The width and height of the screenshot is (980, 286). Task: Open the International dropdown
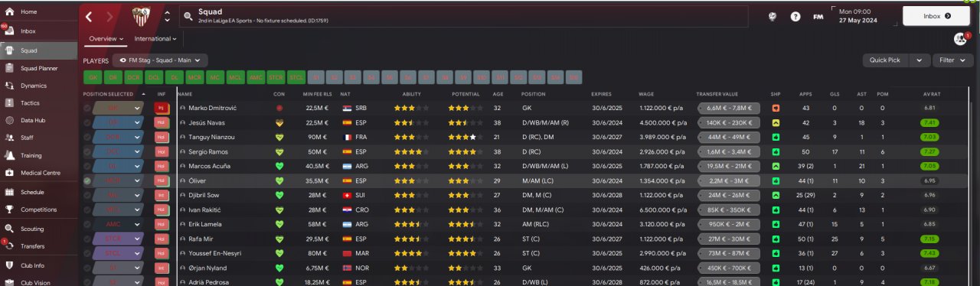pyautogui.click(x=155, y=38)
